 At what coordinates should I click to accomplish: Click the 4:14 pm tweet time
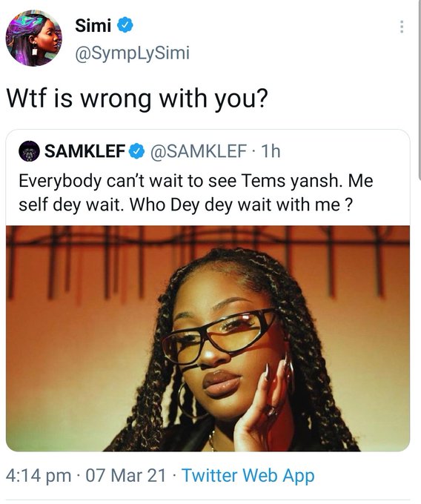click(39, 476)
